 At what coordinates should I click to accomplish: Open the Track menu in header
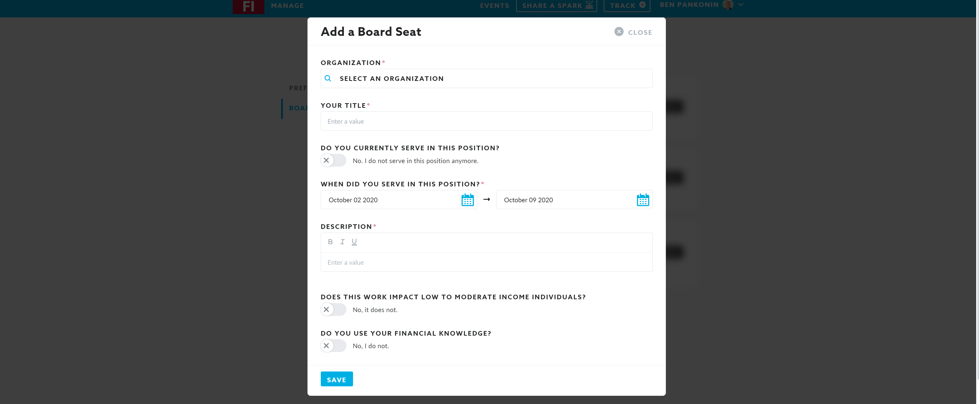[626, 5]
